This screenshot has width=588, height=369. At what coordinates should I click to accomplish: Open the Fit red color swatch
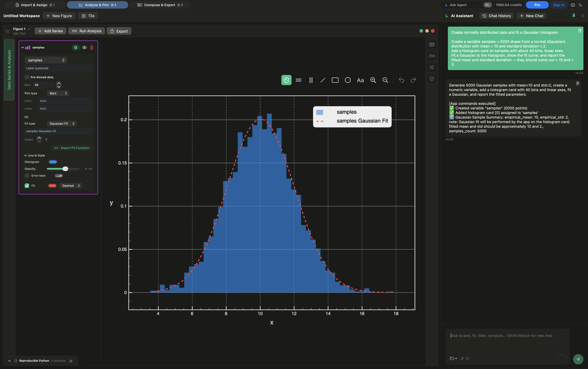point(52,186)
